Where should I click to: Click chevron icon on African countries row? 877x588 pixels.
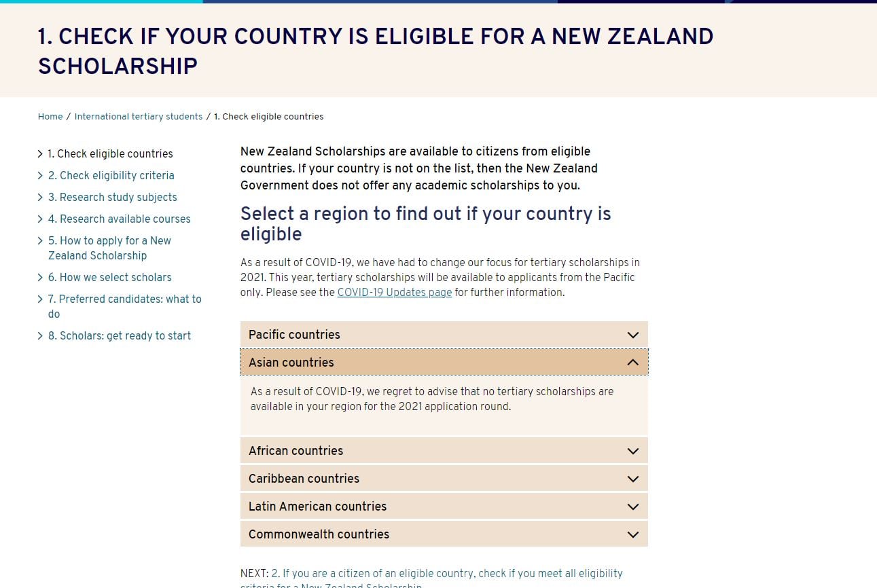pos(633,451)
